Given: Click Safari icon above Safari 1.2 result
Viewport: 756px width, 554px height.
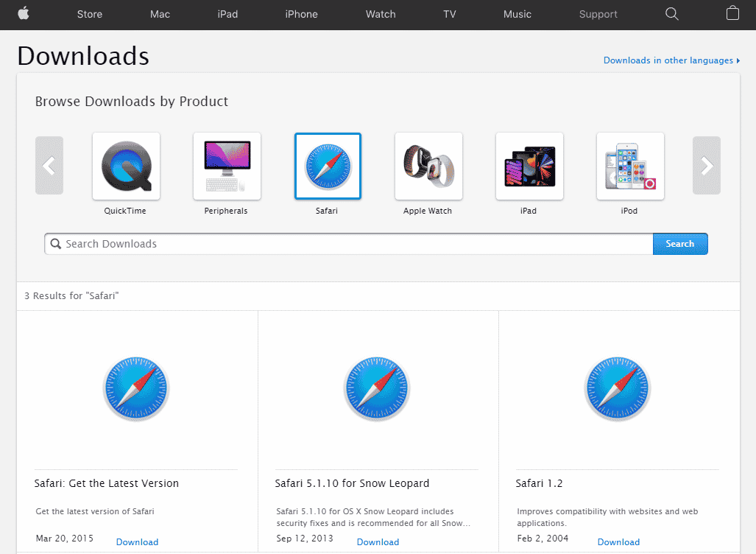Looking at the screenshot, I should (618, 388).
